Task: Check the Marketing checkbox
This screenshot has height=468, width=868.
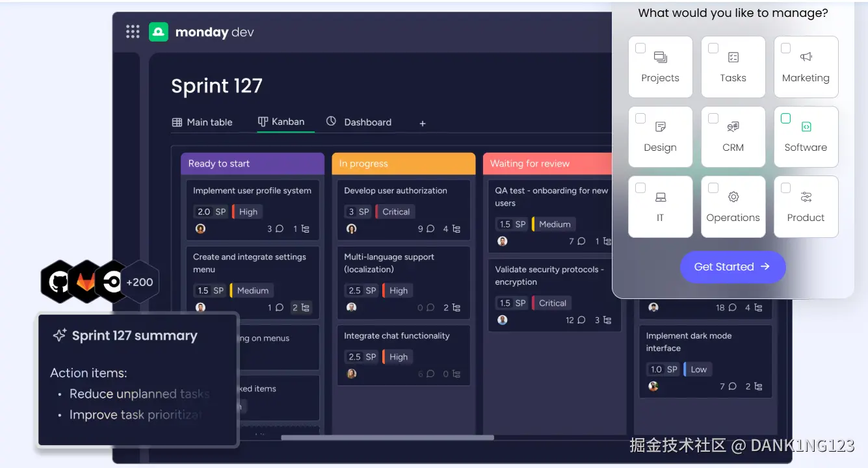Action: click(785, 48)
